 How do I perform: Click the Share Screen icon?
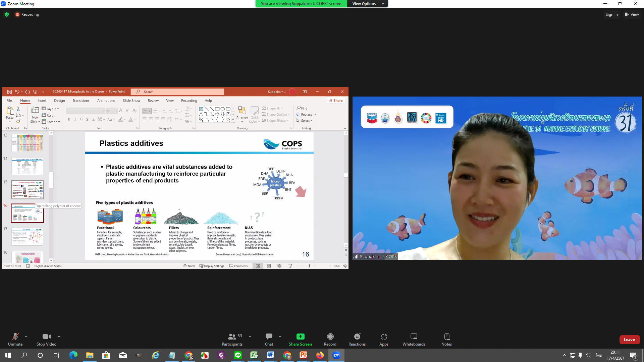click(x=300, y=337)
